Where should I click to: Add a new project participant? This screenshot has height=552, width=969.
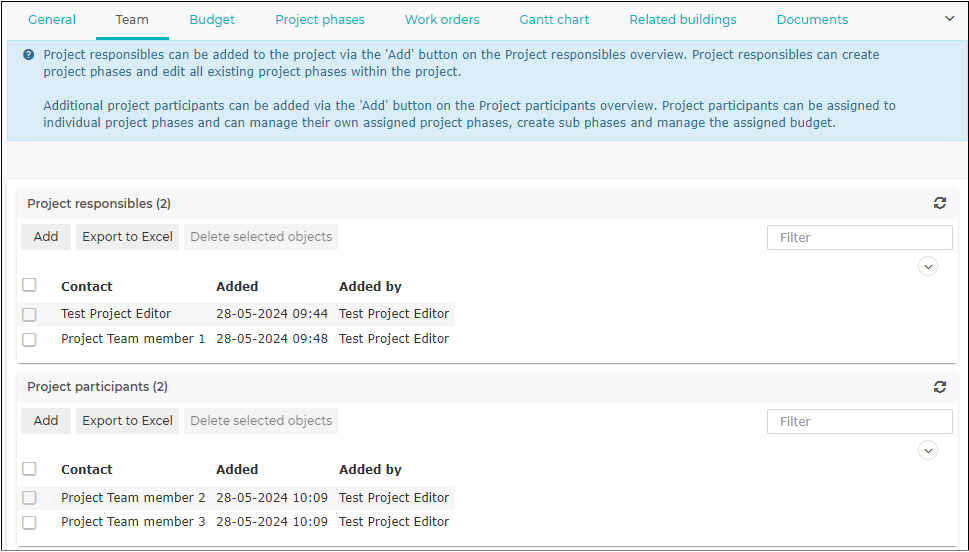[x=46, y=421]
